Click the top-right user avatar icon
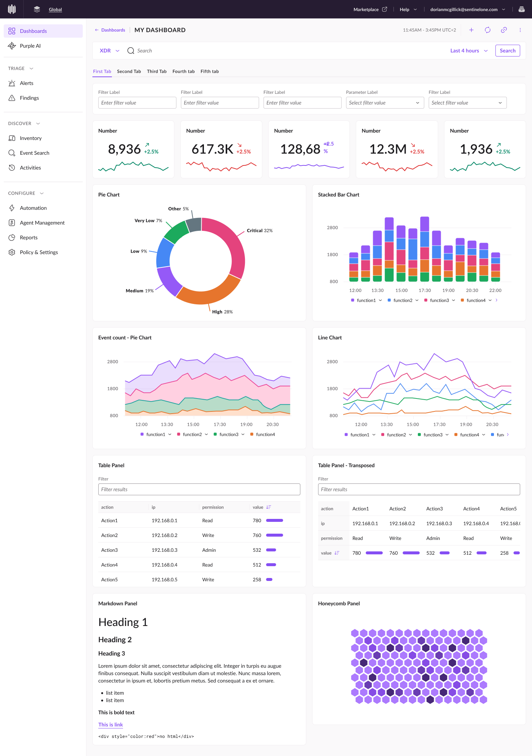 (x=522, y=9)
